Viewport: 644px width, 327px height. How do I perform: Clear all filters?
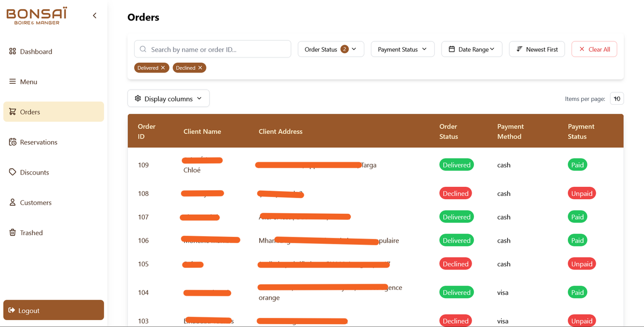pos(595,49)
